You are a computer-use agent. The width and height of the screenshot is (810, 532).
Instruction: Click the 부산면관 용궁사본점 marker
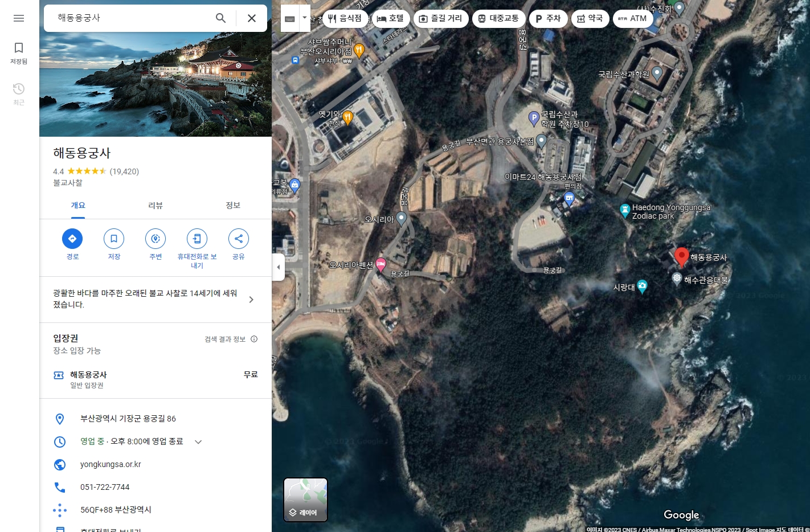click(x=542, y=141)
